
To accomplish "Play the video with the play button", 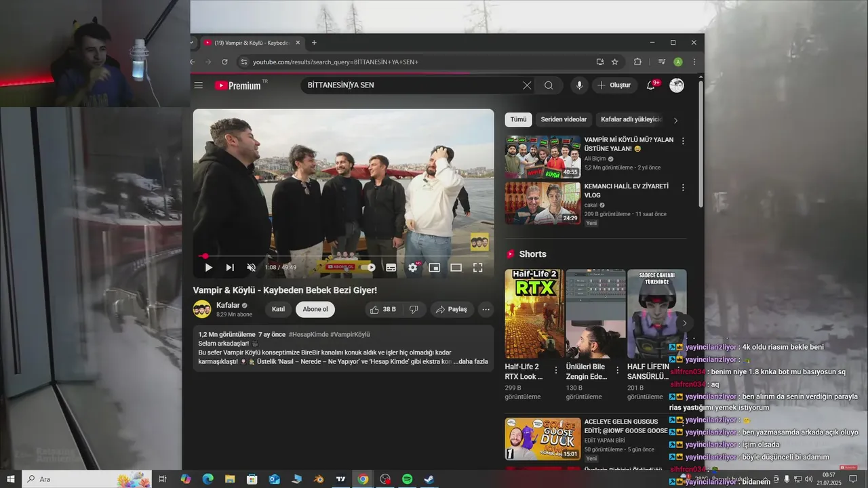I will tap(208, 268).
